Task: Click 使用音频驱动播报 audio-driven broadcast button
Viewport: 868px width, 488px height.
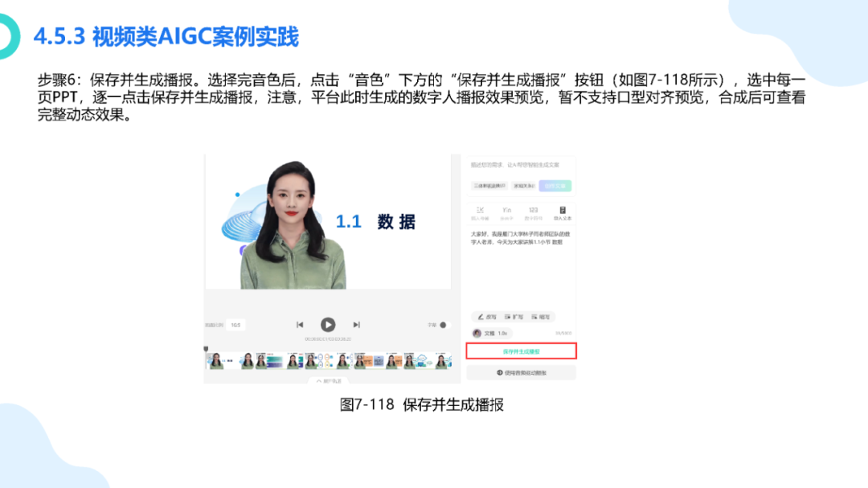Action: (x=521, y=373)
